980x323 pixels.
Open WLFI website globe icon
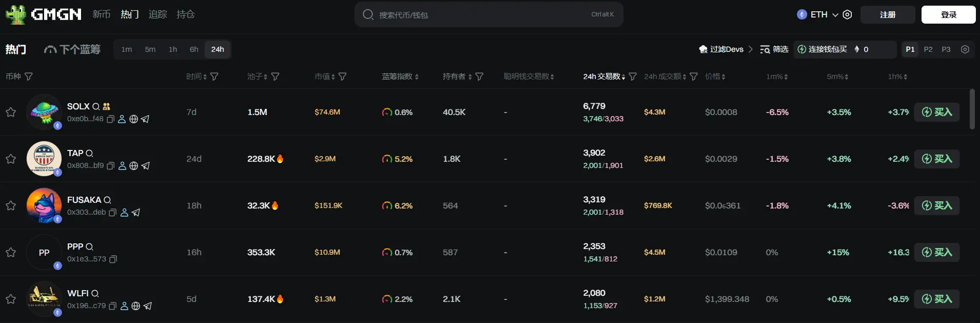click(136, 306)
